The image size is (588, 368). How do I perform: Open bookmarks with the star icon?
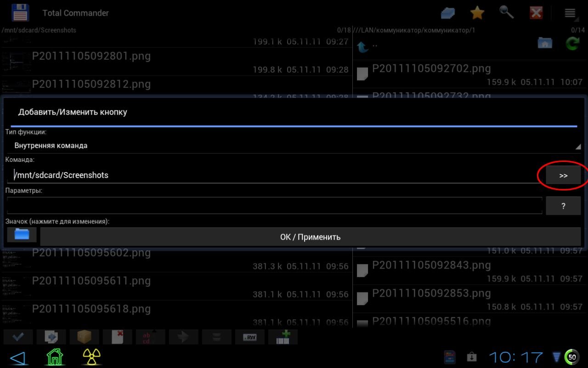click(477, 13)
